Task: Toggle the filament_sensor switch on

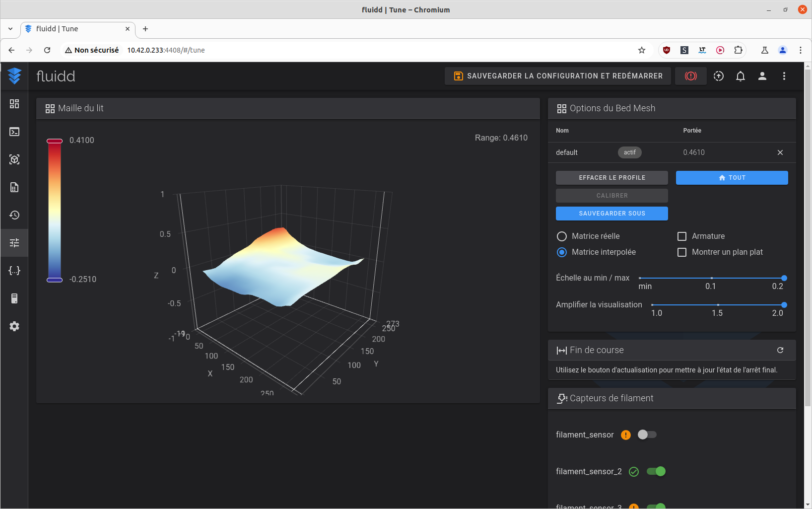Action: click(647, 435)
